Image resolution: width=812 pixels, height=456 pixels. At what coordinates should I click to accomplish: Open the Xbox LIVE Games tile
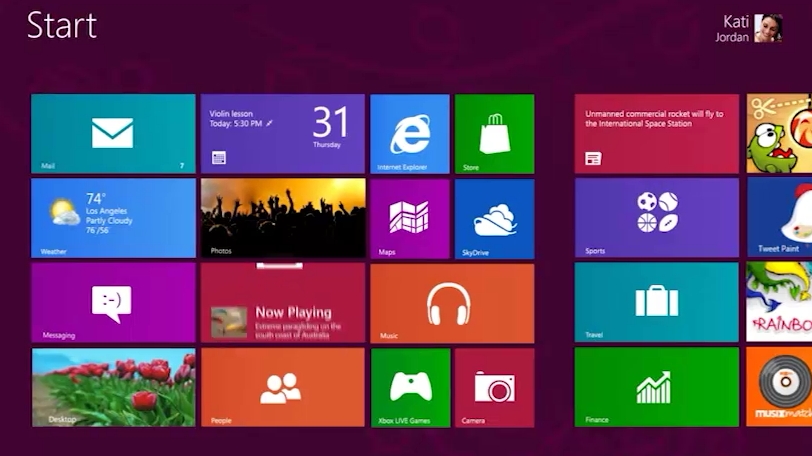pyautogui.click(x=410, y=388)
